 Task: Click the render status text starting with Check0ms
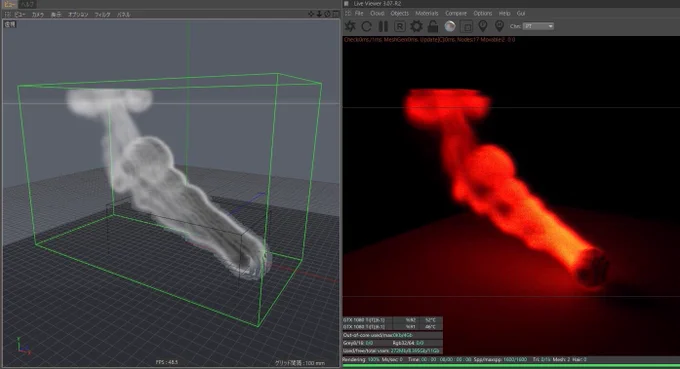tap(429, 39)
